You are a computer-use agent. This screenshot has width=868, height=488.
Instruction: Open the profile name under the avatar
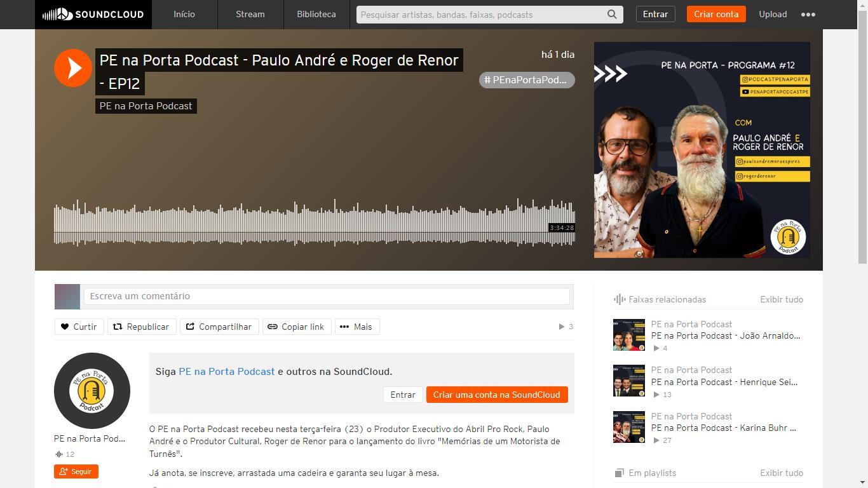90,438
